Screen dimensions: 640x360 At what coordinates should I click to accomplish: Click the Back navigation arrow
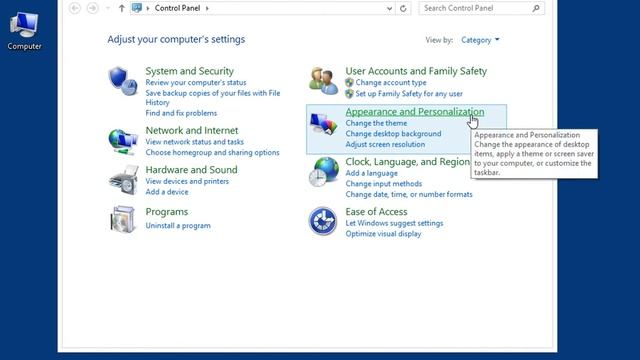[75, 8]
